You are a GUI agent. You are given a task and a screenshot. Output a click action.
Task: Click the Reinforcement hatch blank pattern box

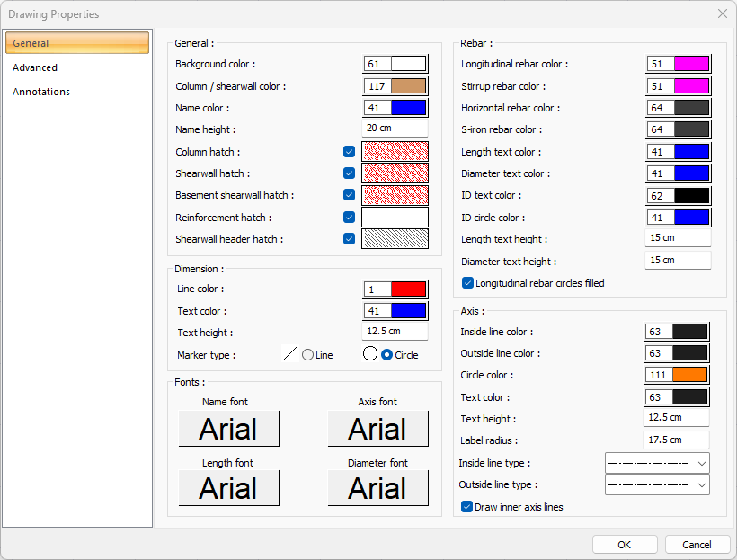[395, 218]
